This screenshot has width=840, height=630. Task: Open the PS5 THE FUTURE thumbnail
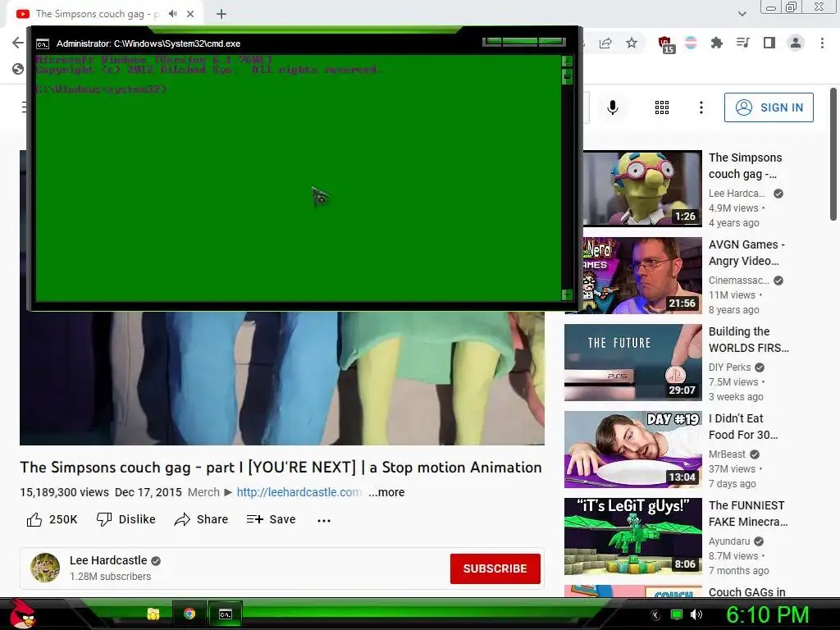632,362
